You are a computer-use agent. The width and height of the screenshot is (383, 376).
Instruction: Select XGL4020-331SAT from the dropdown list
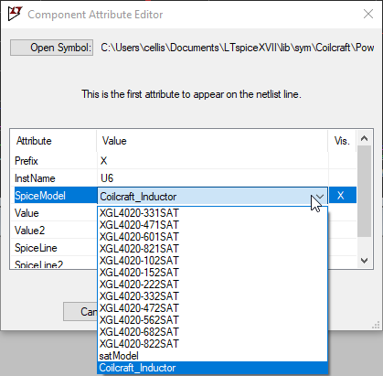139,213
